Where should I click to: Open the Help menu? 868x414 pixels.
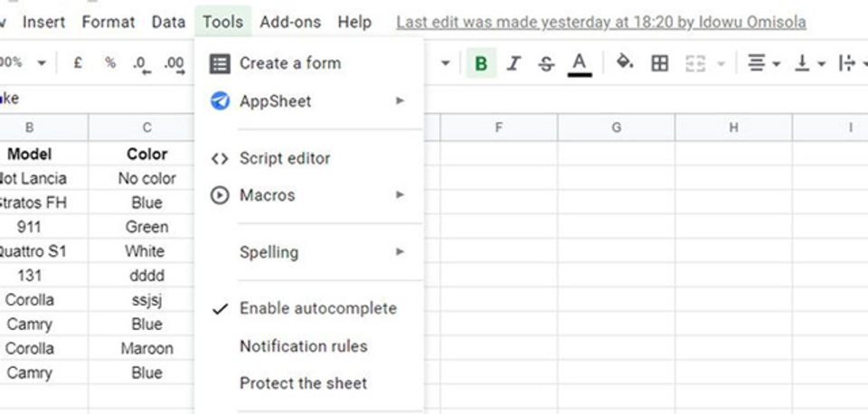[354, 22]
